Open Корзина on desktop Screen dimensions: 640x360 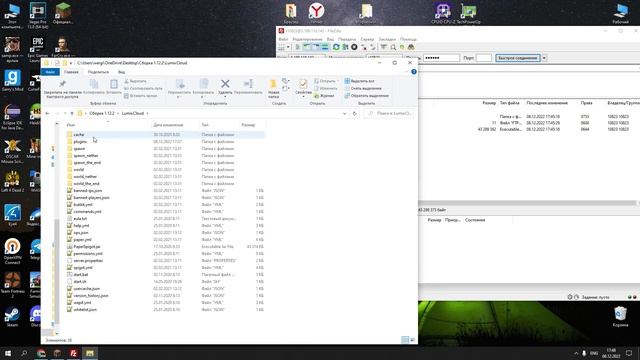[x=620, y=317]
